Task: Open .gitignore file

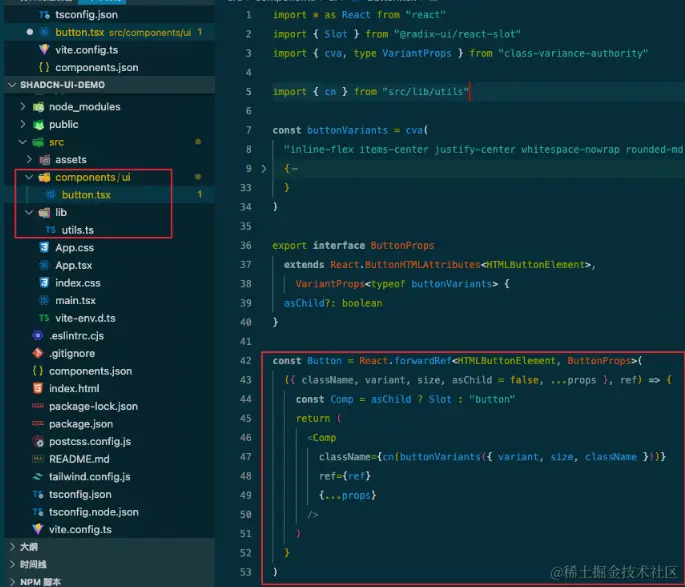Action: [72, 353]
